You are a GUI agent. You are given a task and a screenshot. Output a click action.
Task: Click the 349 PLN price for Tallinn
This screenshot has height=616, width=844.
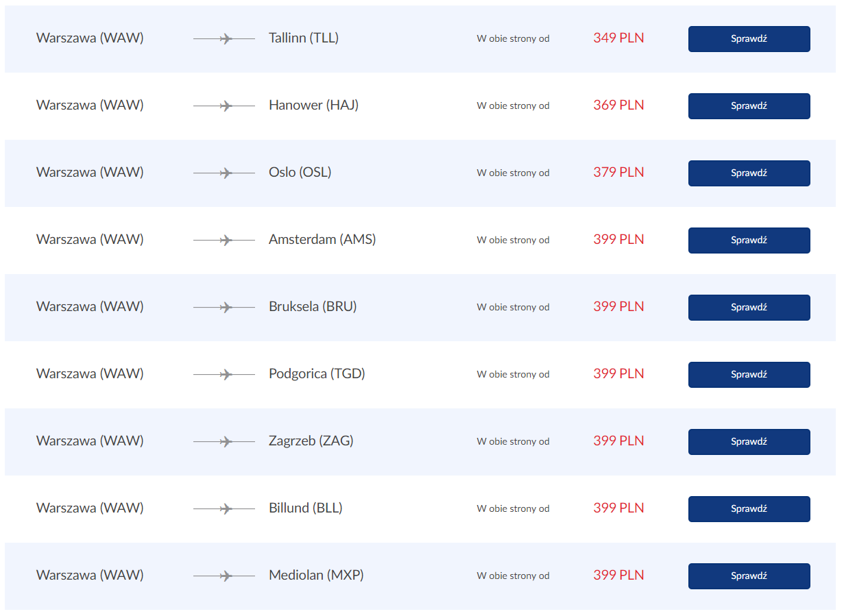pos(618,38)
